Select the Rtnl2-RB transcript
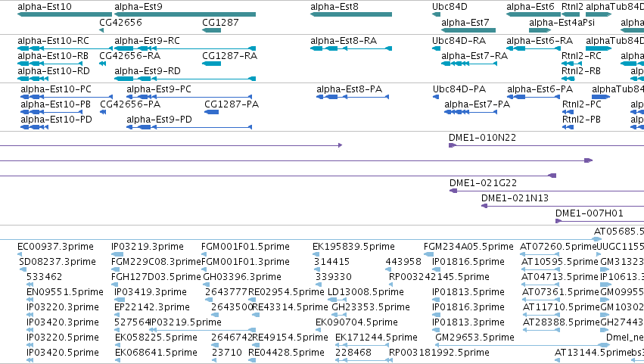 [568, 79]
